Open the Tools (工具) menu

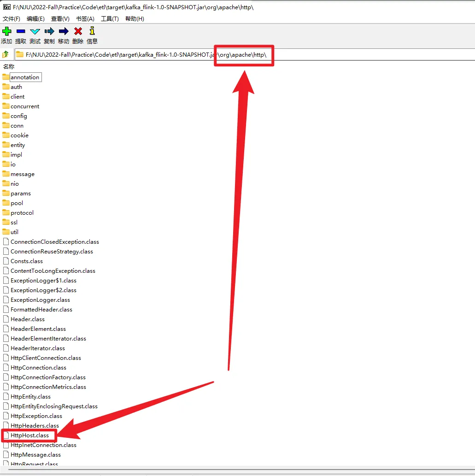[x=110, y=19]
